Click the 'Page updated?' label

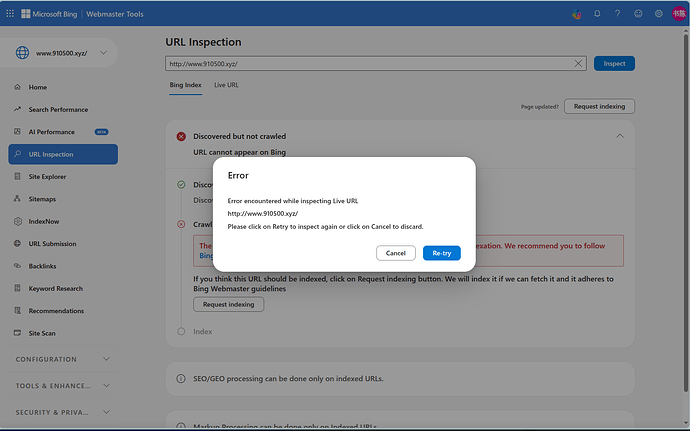pos(540,107)
